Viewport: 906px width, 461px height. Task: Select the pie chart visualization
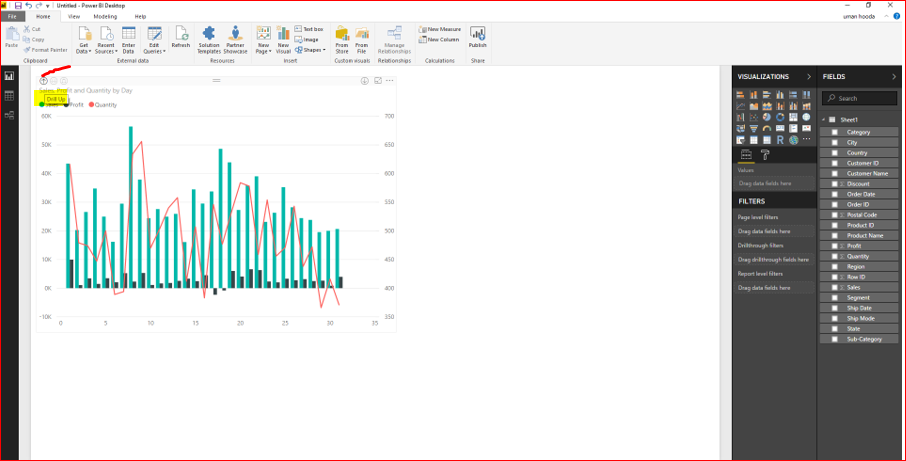pos(767,117)
